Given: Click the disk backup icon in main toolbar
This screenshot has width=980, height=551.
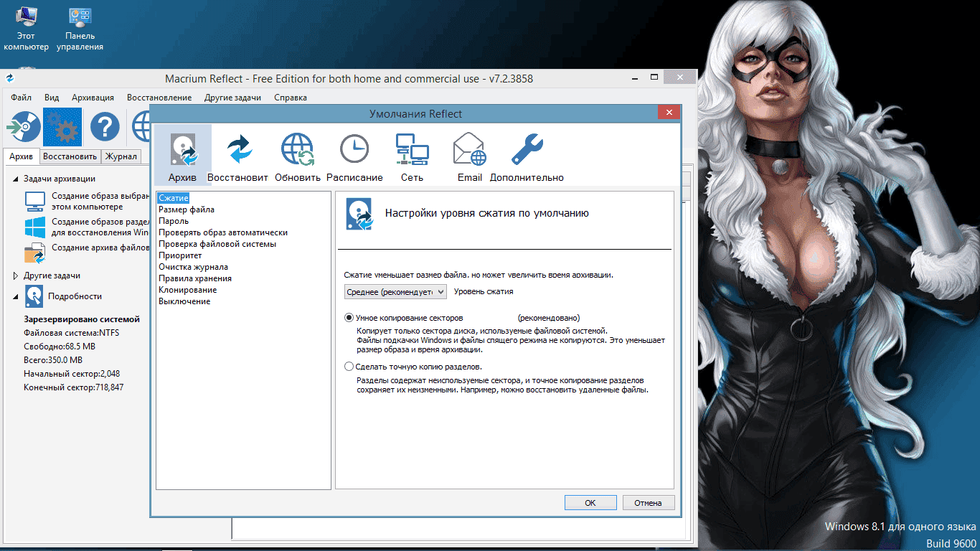Looking at the screenshot, I should click(x=24, y=127).
